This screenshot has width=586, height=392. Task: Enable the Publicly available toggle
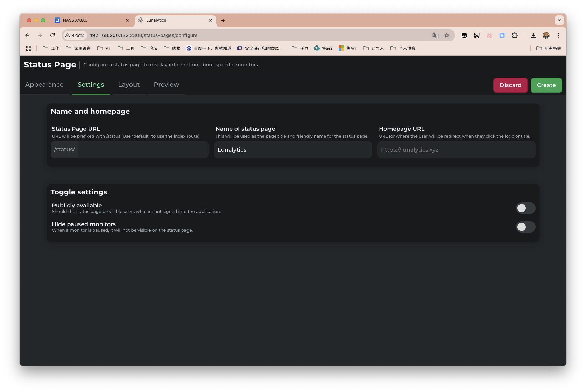pyautogui.click(x=525, y=208)
